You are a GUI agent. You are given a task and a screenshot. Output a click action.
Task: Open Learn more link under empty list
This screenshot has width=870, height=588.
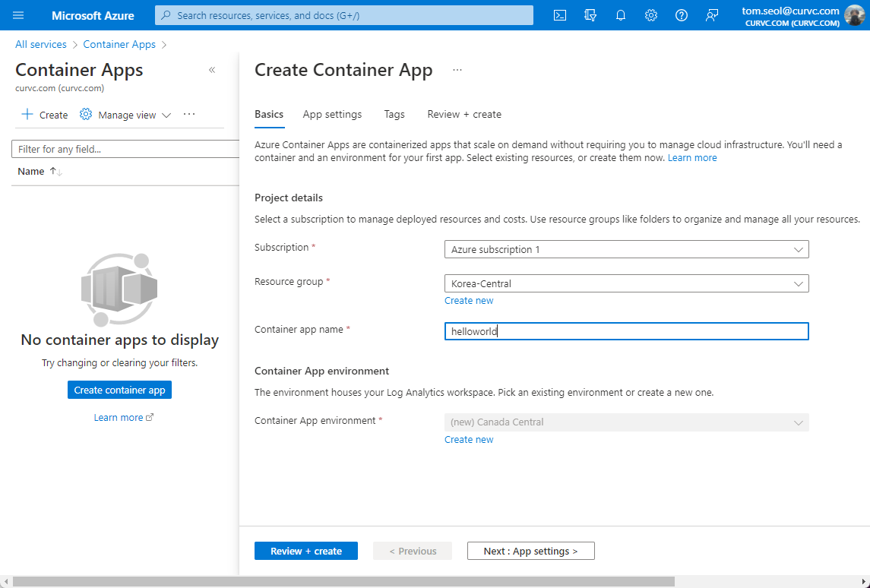click(119, 417)
